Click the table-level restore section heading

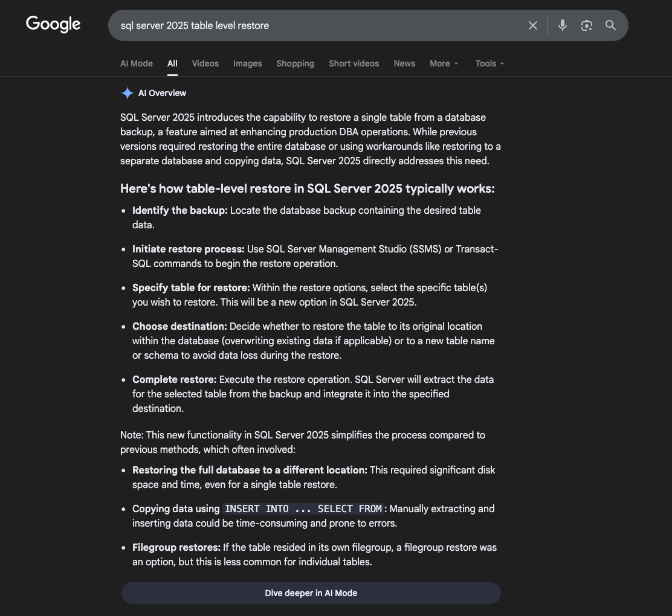tap(307, 188)
